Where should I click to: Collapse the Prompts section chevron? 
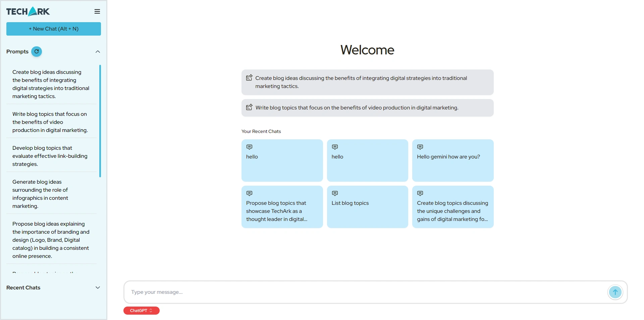pos(98,52)
